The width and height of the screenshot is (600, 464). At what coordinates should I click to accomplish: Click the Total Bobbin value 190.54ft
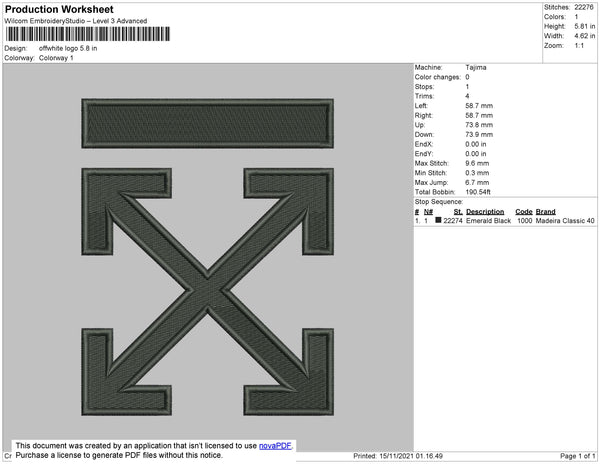(478, 192)
